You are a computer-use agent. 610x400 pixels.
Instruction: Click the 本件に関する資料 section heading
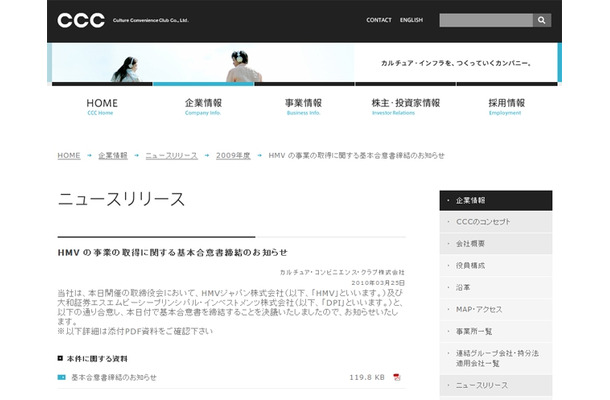click(x=97, y=358)
